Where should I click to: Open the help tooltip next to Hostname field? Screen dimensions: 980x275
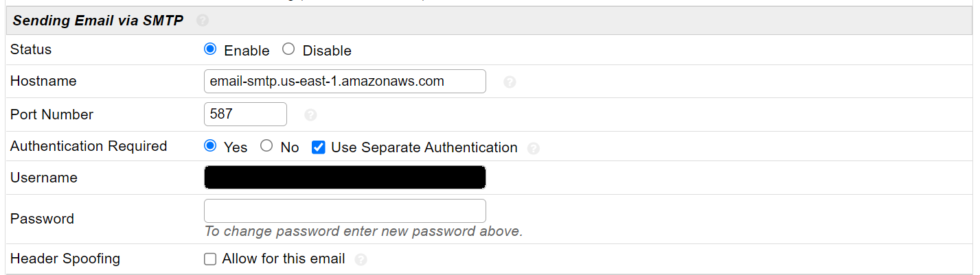(x=510, y=82)
